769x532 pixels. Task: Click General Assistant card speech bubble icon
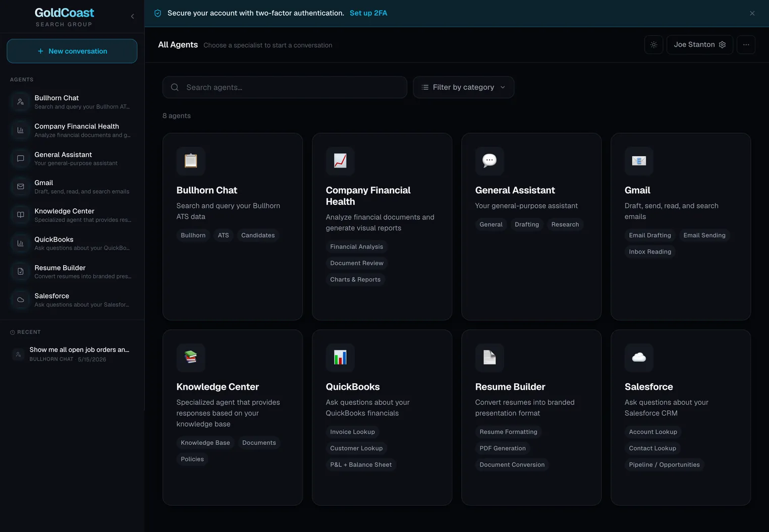489,161
